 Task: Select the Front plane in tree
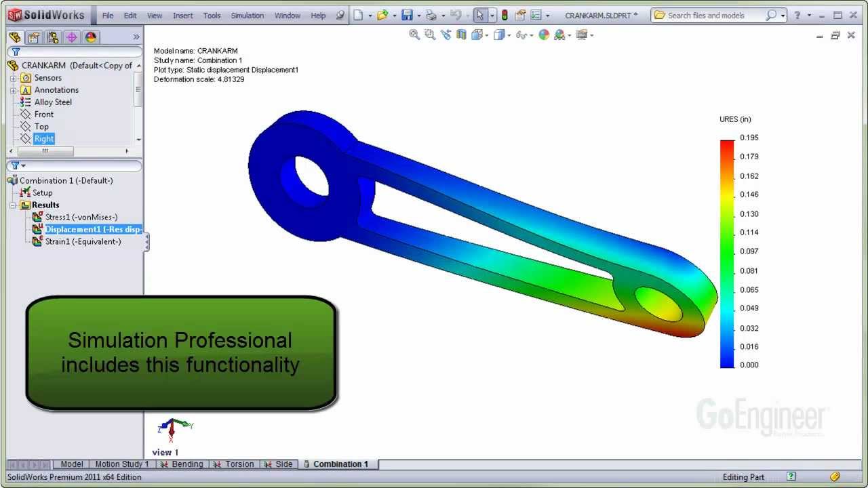(44, 115)
